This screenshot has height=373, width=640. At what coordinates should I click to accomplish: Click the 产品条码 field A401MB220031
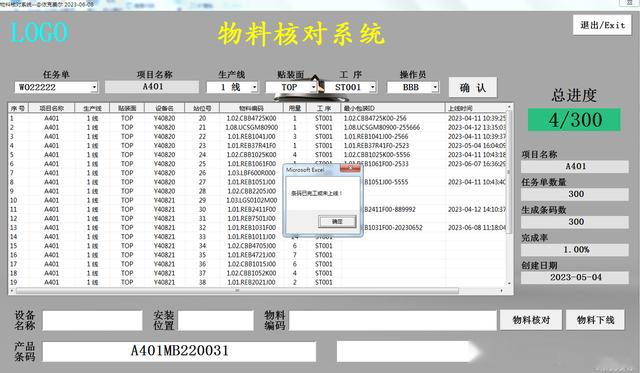point(179,351)
